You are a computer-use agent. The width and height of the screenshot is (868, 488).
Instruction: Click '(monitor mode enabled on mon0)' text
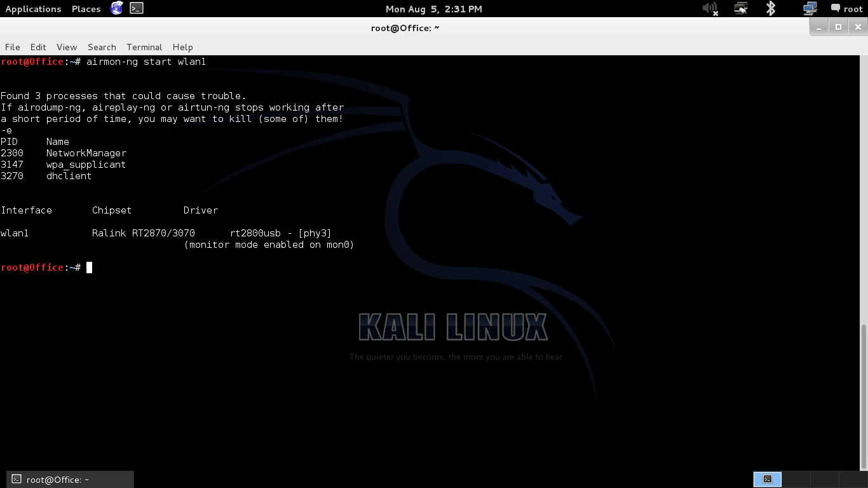coord(269,245)
